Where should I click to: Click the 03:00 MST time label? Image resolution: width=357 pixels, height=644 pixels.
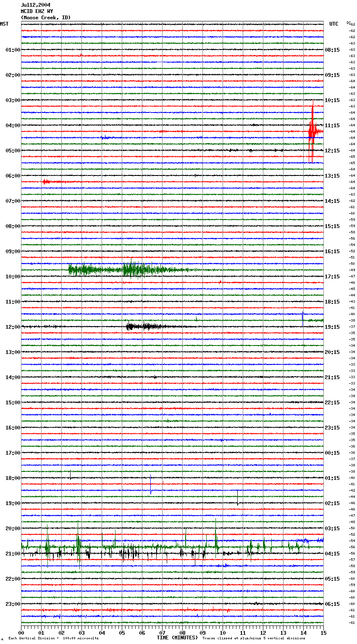tap(13, 100)
